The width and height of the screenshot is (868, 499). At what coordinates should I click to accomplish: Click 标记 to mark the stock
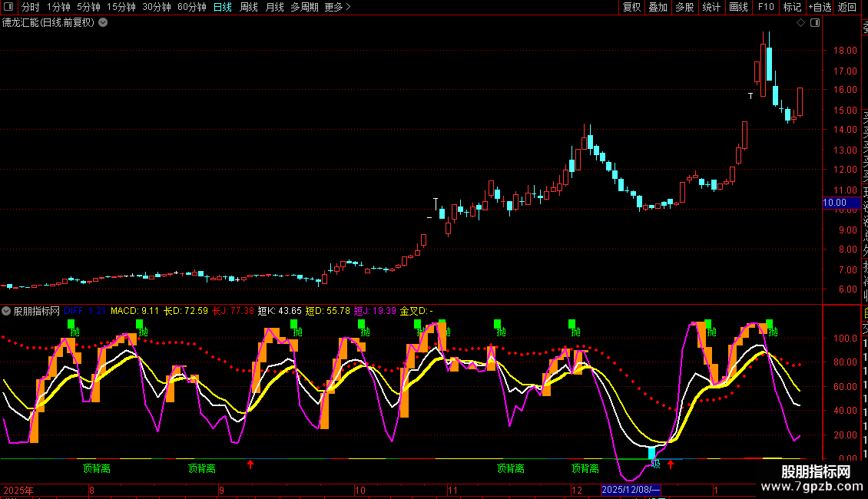tap(792, 7)
